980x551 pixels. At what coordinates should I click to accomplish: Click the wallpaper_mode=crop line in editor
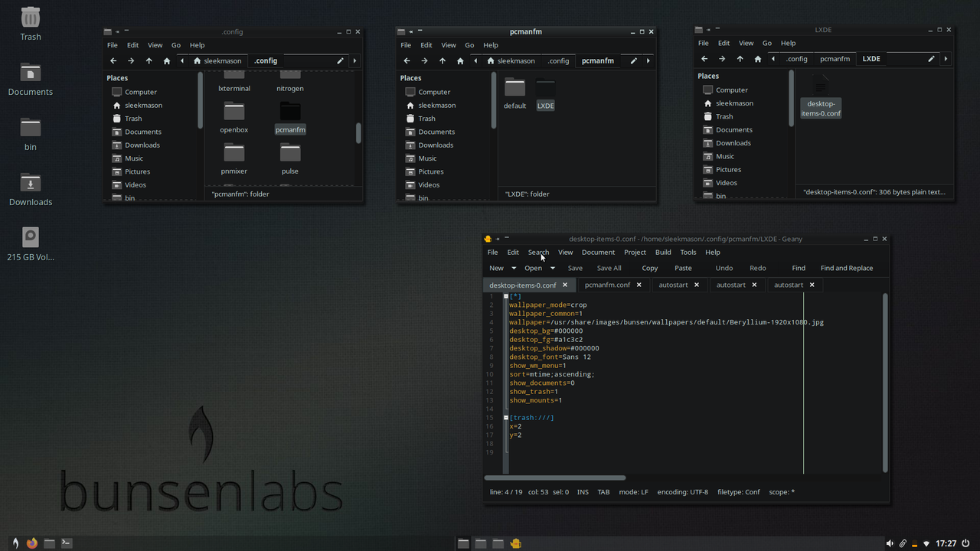pyautogui.click(x=548, y=305)
